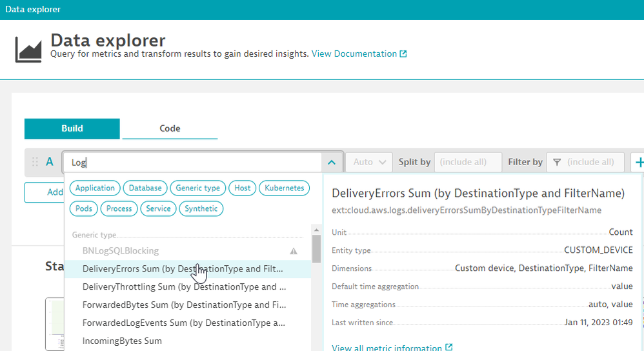Click external link icon beside View all metric information
Image resolution: width=644 pixels, height=351 pixels.
[x=449, y=348]
